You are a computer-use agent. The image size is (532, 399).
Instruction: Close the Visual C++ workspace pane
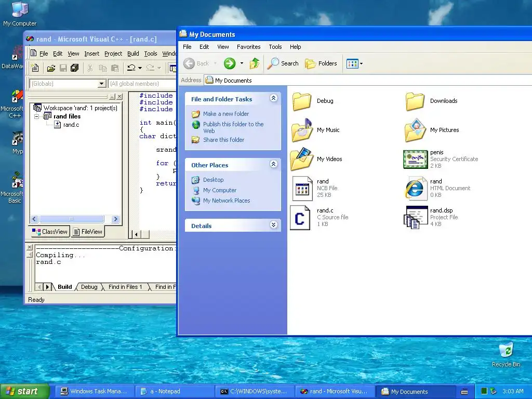(x=119, y=97)
